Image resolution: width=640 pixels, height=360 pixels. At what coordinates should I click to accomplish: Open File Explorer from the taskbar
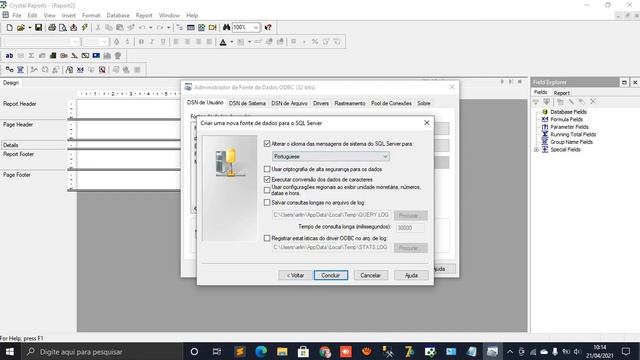click(282, 351)
